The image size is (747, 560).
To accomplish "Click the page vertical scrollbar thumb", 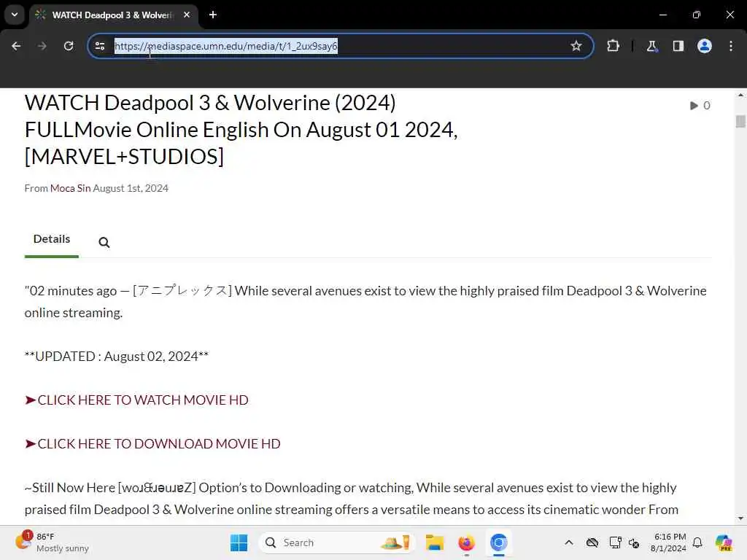I will 740,122.
